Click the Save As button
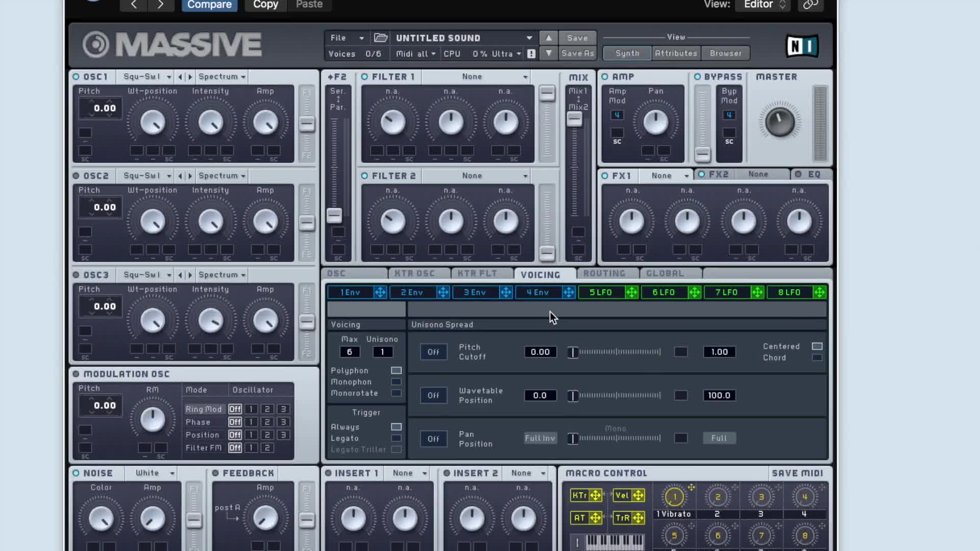The image size is (980, 551). (577, 53)
